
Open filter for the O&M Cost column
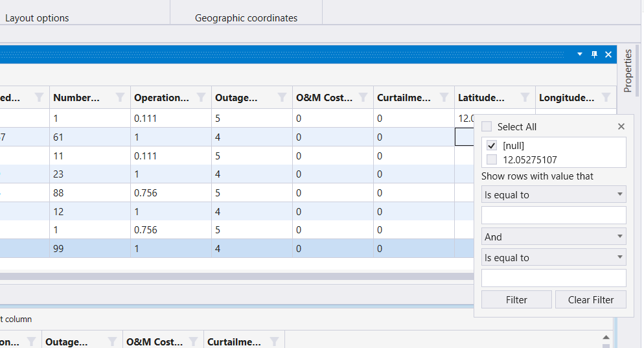(363, 97)
